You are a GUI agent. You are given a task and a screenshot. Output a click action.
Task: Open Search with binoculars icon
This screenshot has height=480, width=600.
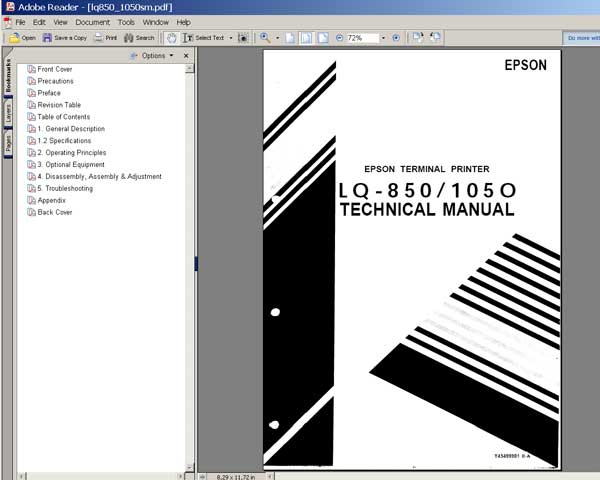click(x=139, y=38)
